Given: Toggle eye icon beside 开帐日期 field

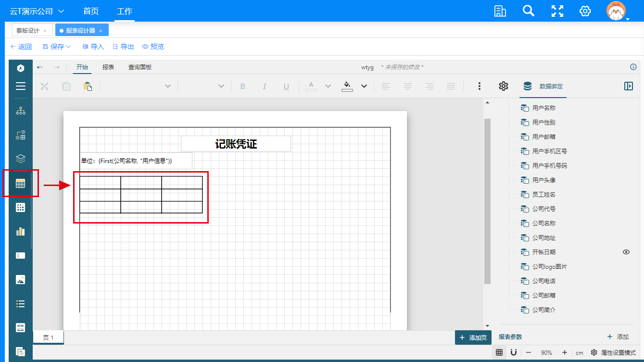Looking at the screenshot, I should [626, 252].
